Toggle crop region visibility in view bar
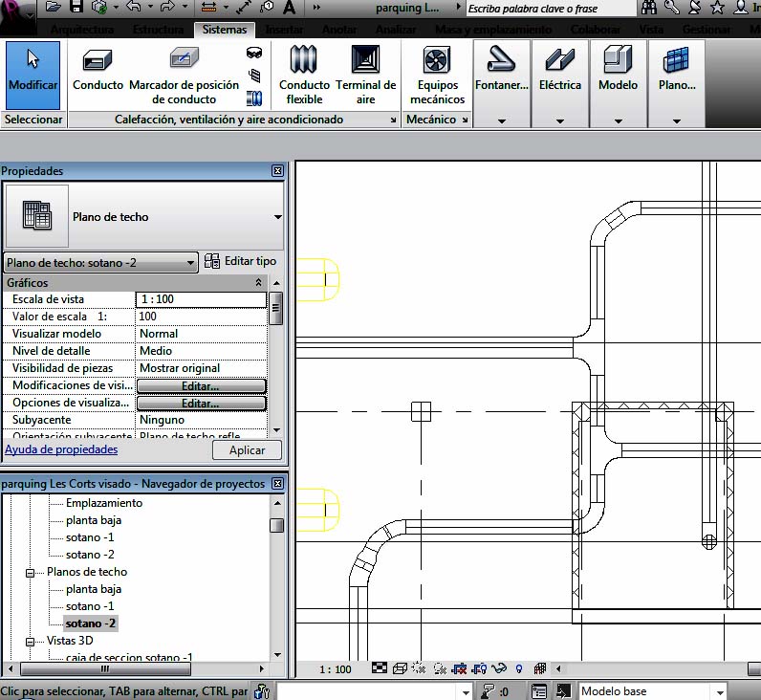761x700 pixels. click(480, 669)
